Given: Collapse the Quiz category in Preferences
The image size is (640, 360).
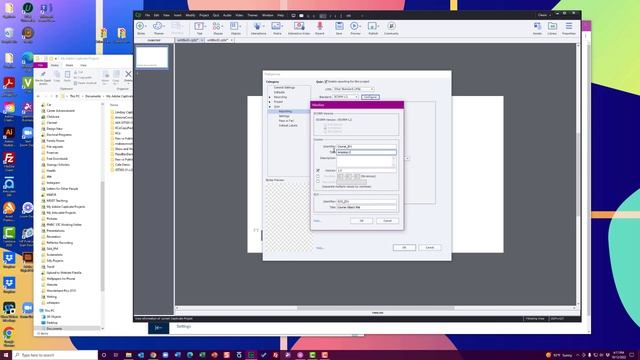Looking at the screenshot, I should [x=270, y=107].
